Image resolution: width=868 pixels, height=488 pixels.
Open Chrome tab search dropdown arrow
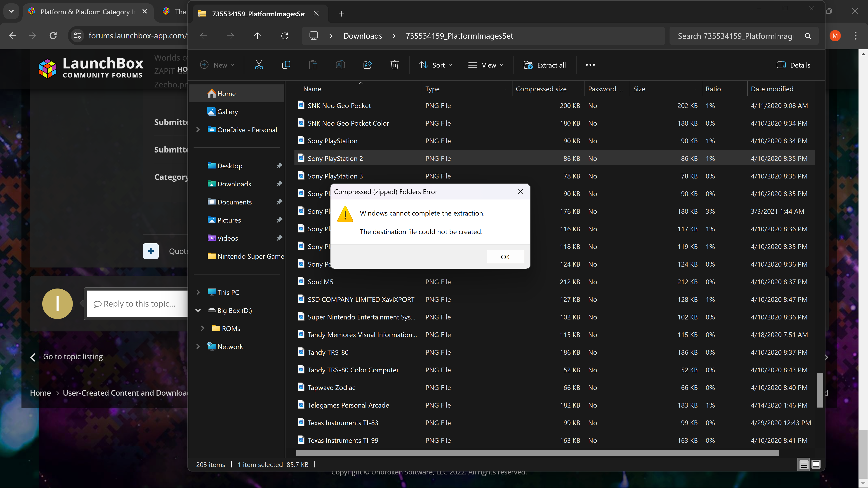12,12
